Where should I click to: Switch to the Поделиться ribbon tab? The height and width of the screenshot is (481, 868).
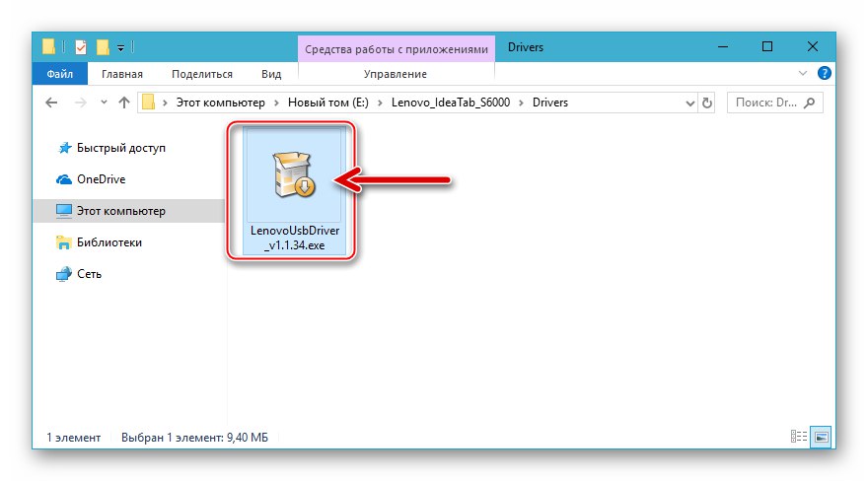[x=202, y=74]
